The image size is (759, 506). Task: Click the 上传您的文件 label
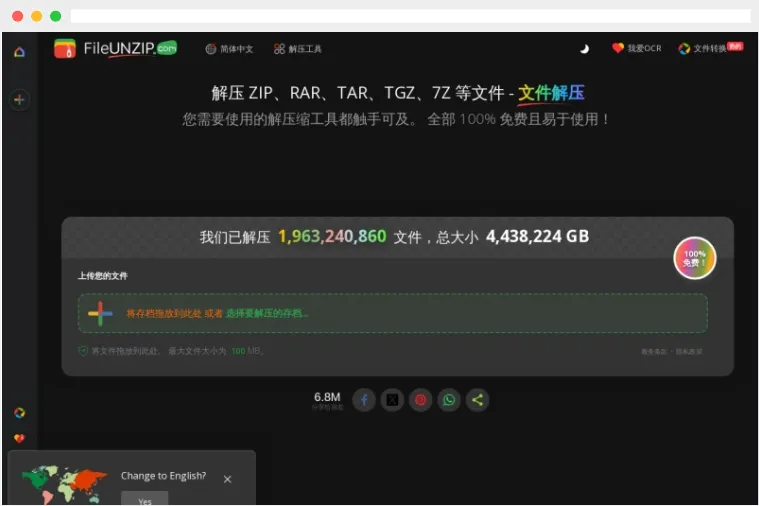[103, 276]
